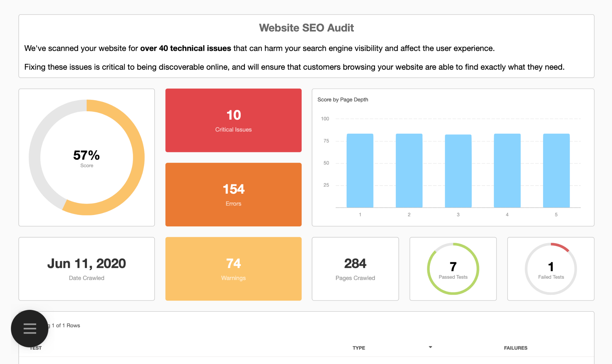
Task: Click the TYPE column header
Action: point(359,348)
